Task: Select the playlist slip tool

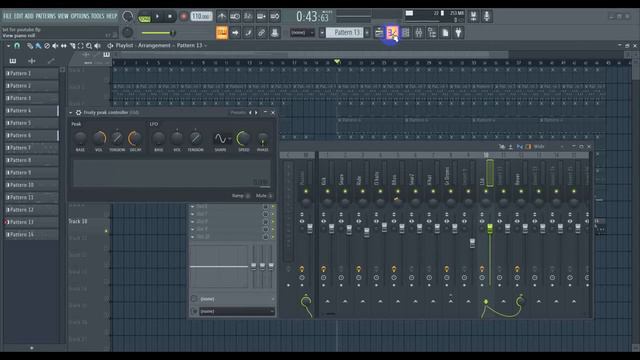Action: (64, 46)
